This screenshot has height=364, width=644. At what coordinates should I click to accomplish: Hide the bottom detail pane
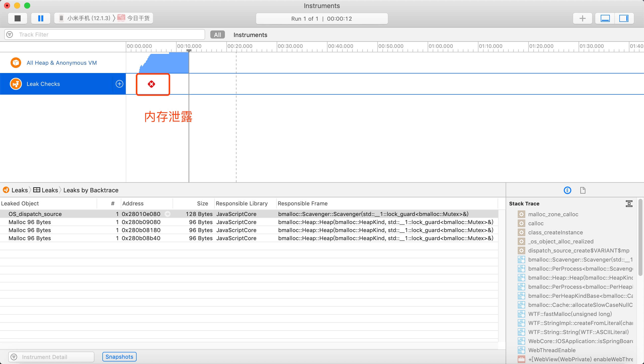click(605, 18)
